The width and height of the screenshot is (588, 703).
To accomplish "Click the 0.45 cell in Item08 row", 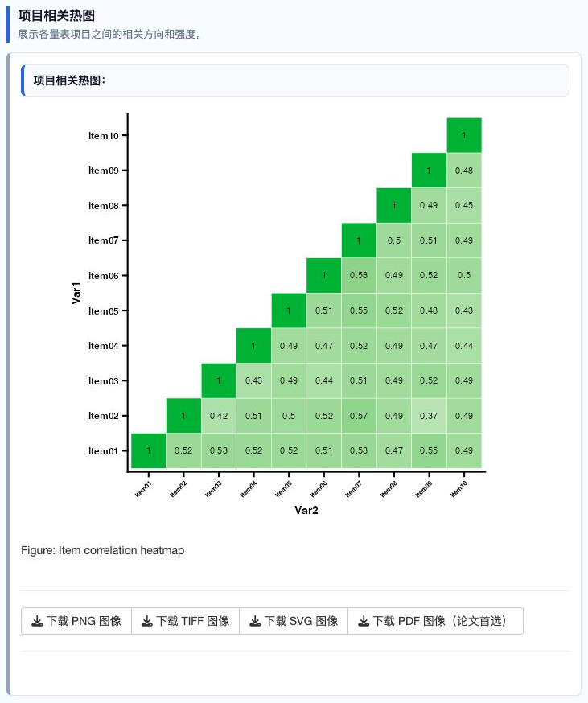I will 464,205.
